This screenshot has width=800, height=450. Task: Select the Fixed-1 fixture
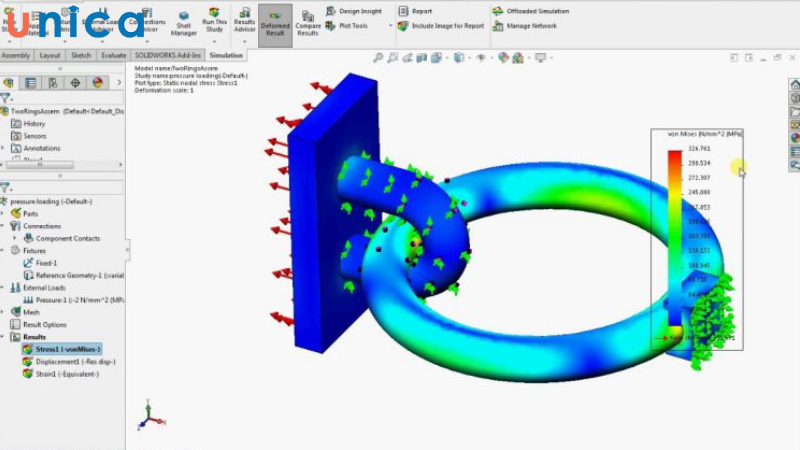click(40, 263)
